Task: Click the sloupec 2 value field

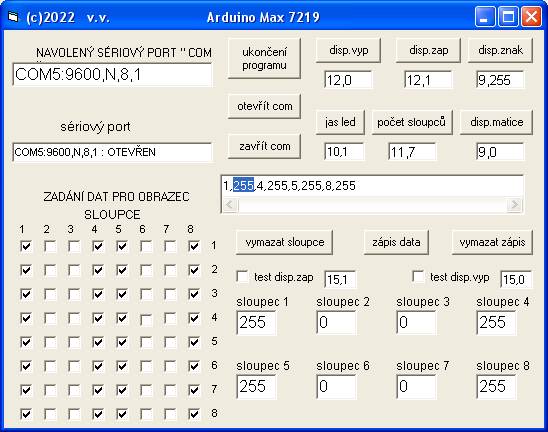Action: pyautogui.click(x=336, y=323)
